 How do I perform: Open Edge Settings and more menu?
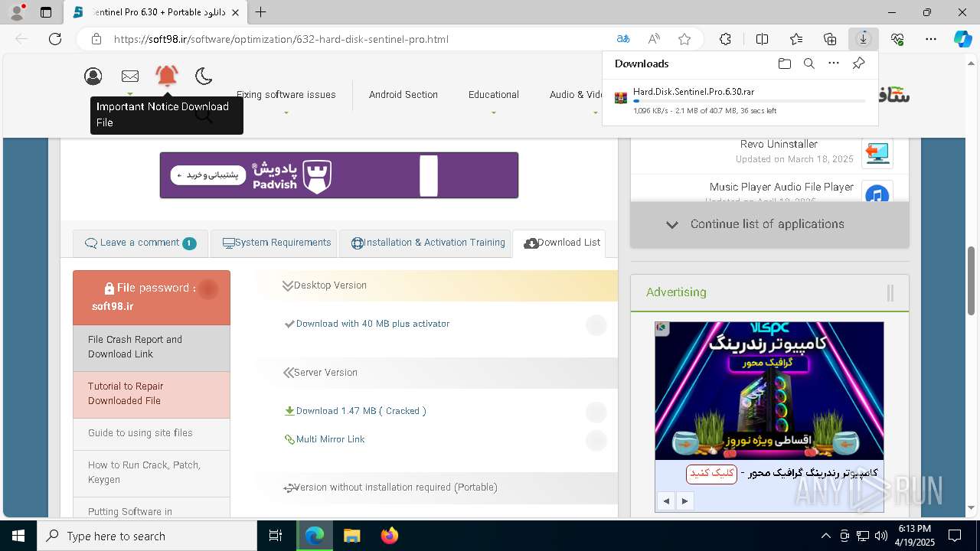pos(931,39)
